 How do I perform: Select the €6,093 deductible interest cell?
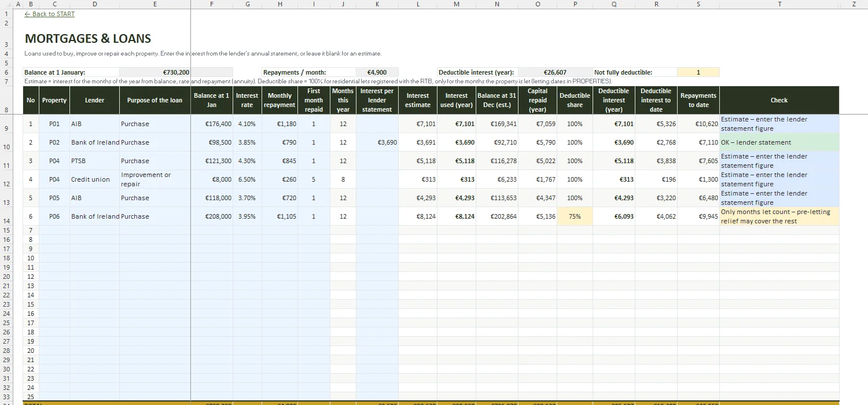tap(614, 216)
